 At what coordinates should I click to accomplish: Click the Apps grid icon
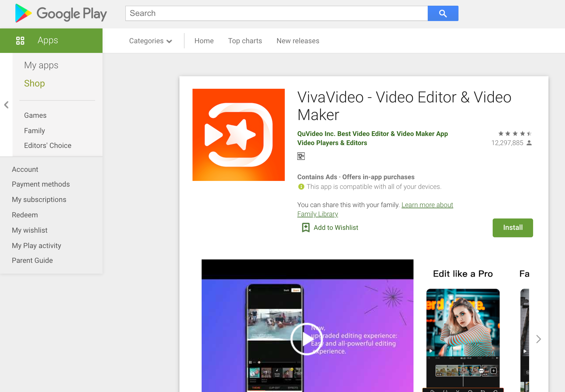[x=20, y=41]
